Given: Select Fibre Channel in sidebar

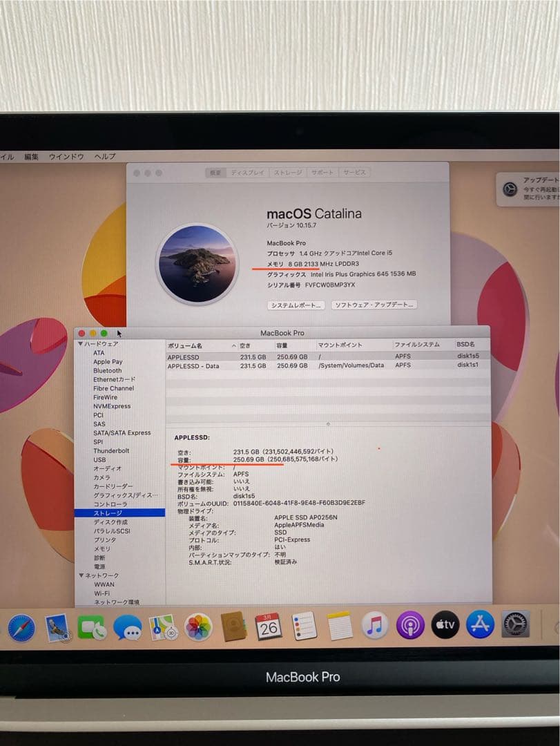Looking at the screenshot, I should [x=113, y=388].
